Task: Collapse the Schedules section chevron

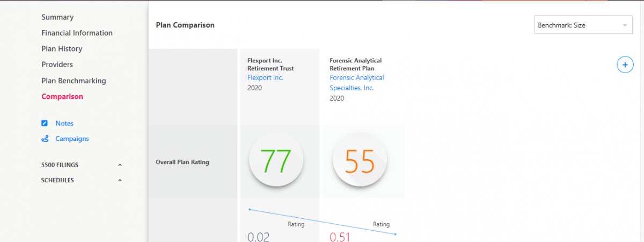Action: (x=120, y=180)
